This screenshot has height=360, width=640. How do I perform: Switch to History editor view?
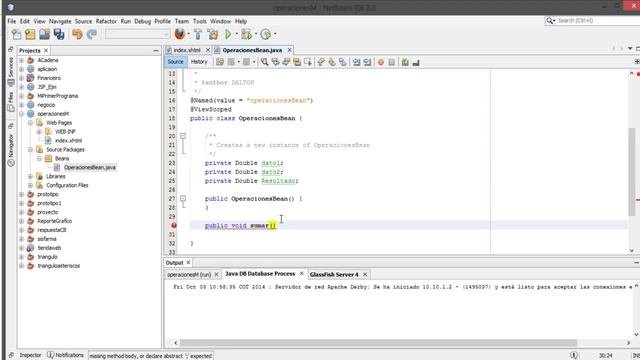tap(199, 62)
